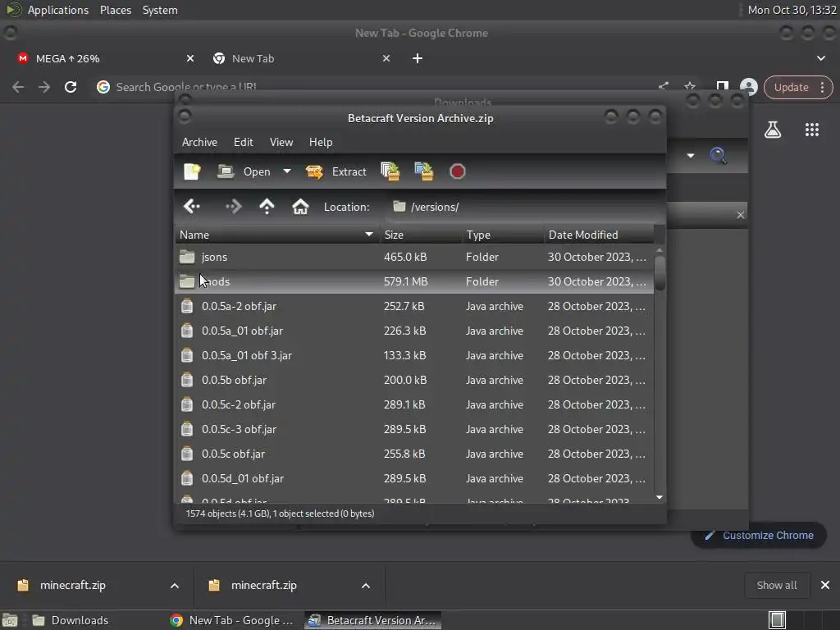The height and width of the screenshot is (630, 840).
Task: Select the jsons folder row
Action: click(x=414, y=257)
